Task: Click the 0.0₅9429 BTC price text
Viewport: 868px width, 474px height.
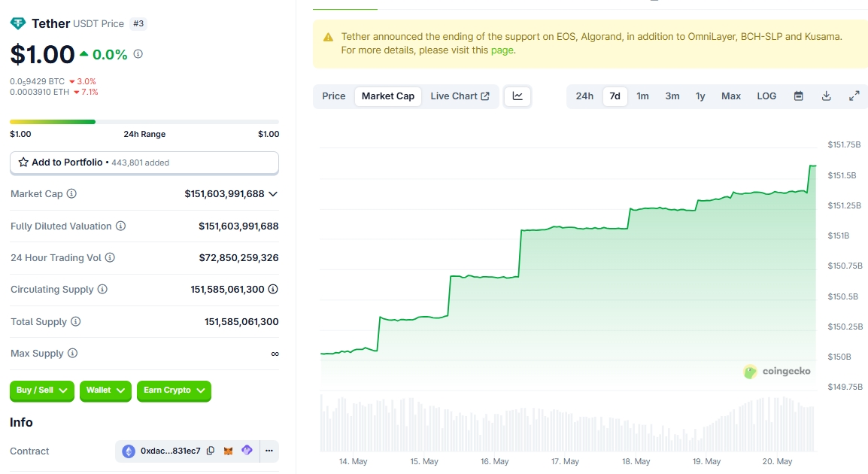Action: point(37,81)
